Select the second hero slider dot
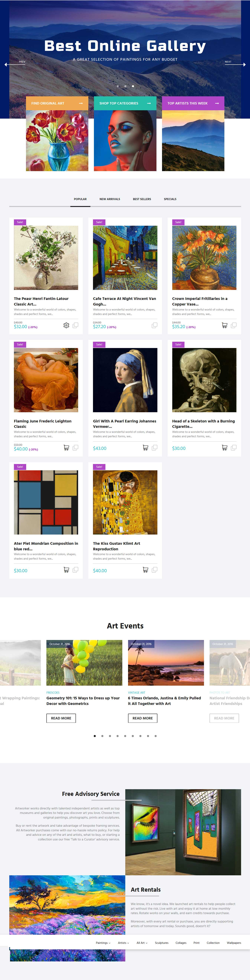Screen dimensions: 250x980 click(125, 86)
